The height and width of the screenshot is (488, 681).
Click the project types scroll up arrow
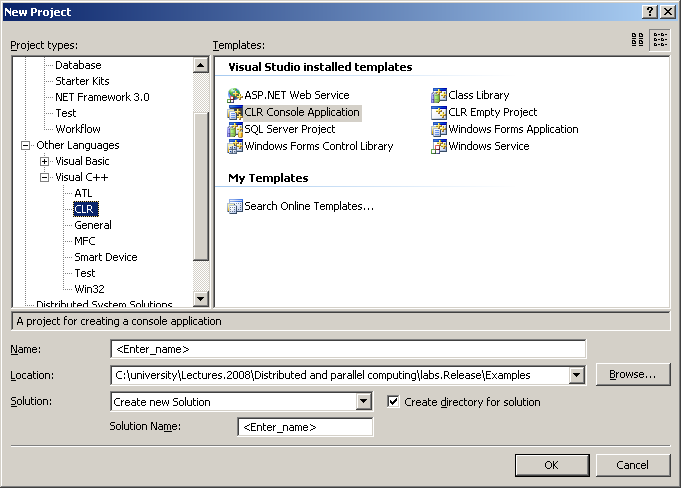[201, 66]
